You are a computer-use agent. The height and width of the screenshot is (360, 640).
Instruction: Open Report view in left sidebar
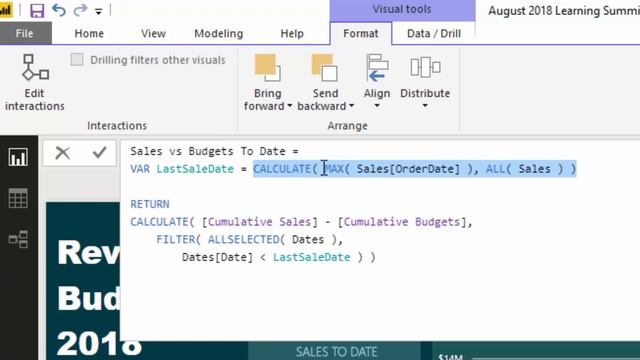18,157
